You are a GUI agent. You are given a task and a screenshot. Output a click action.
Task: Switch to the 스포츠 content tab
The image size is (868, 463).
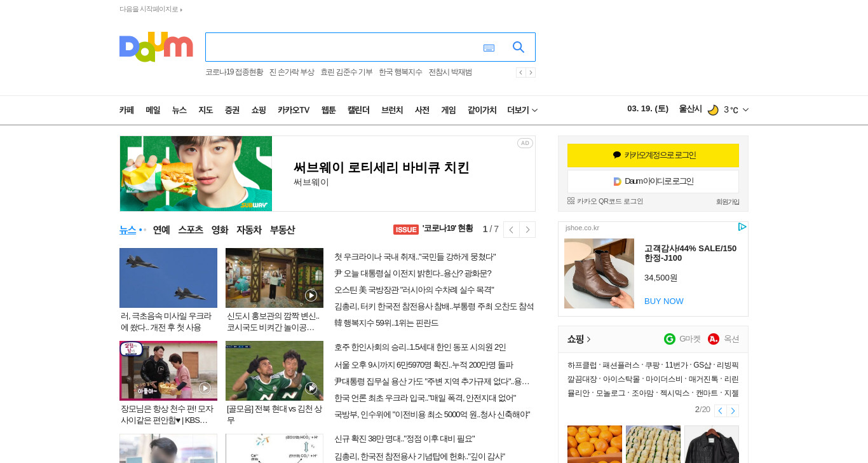coord(191,230)
